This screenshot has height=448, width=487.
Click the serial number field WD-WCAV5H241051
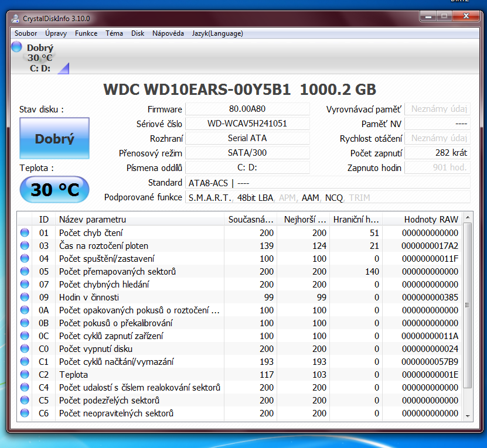click(247, 124)
